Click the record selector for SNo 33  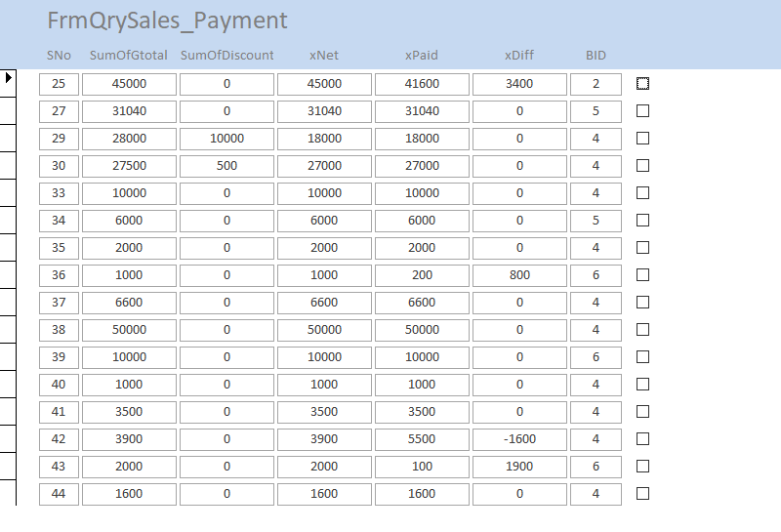[x=8, y=193]
